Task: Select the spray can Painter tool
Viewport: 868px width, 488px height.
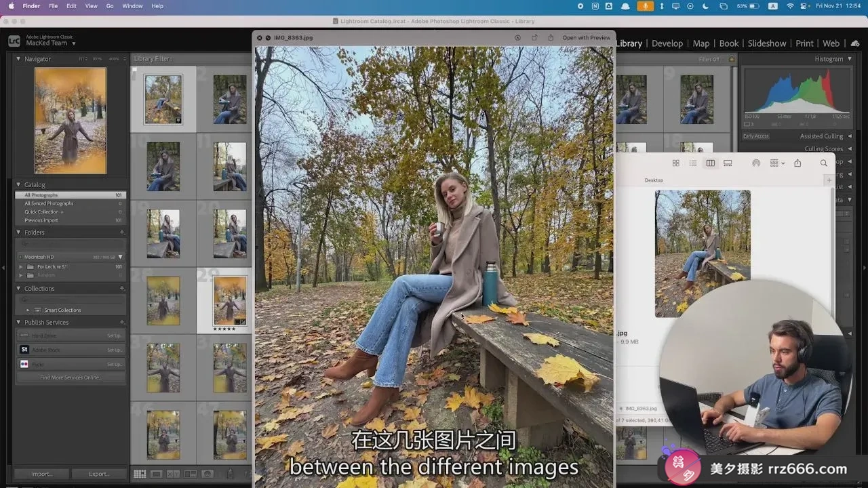Action: coord(230,474)
